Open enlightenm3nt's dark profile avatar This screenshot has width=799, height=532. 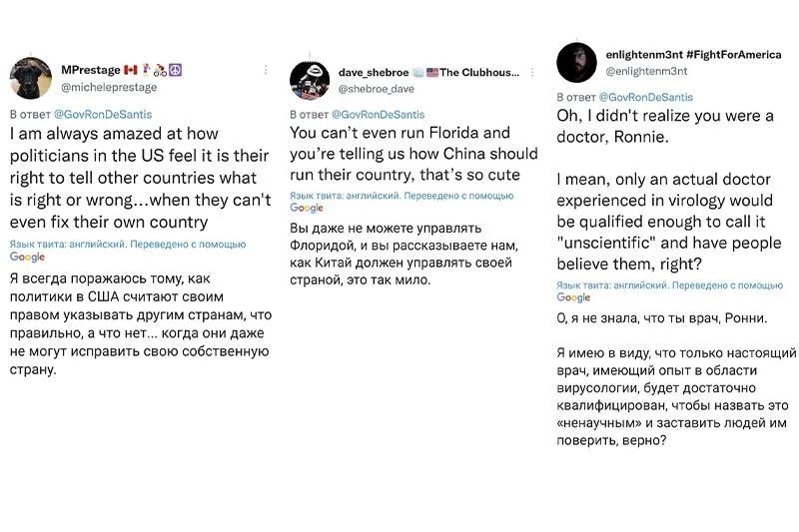(576, 63)
